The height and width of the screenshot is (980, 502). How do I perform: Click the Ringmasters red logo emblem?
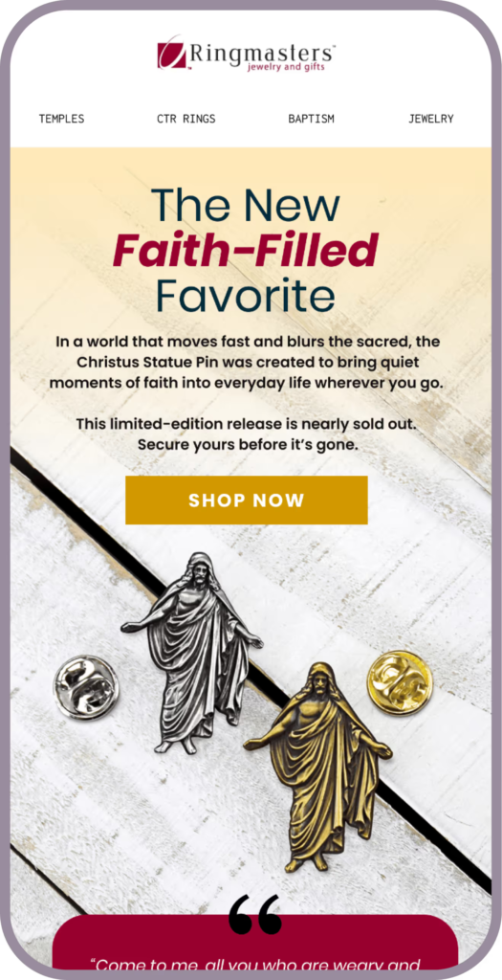tap(172, 55)
